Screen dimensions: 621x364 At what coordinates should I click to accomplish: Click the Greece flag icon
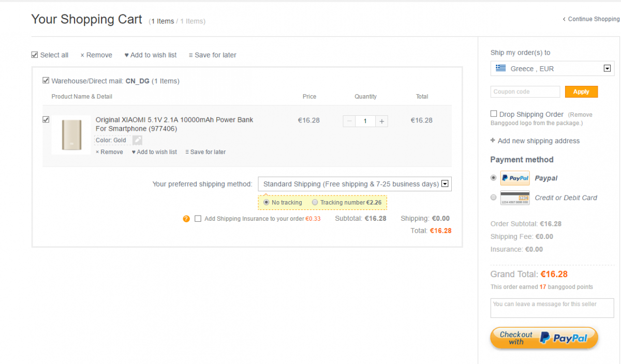click(500, 68)
